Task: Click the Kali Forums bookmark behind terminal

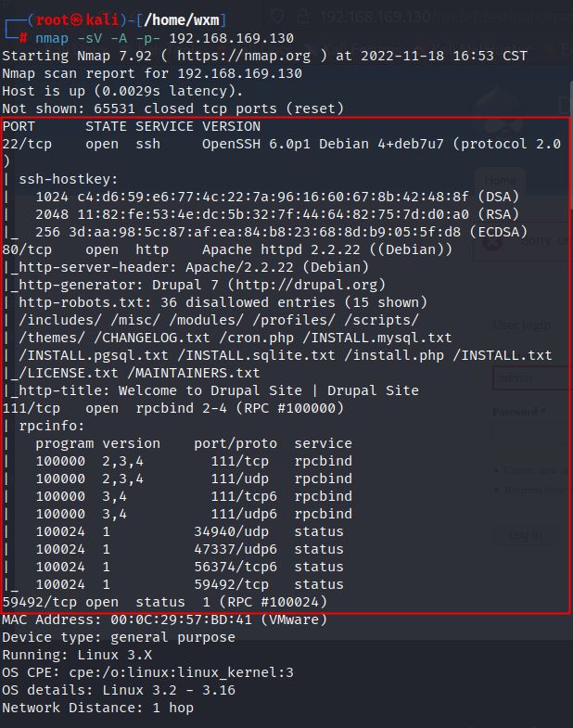Action: point(358,48)
